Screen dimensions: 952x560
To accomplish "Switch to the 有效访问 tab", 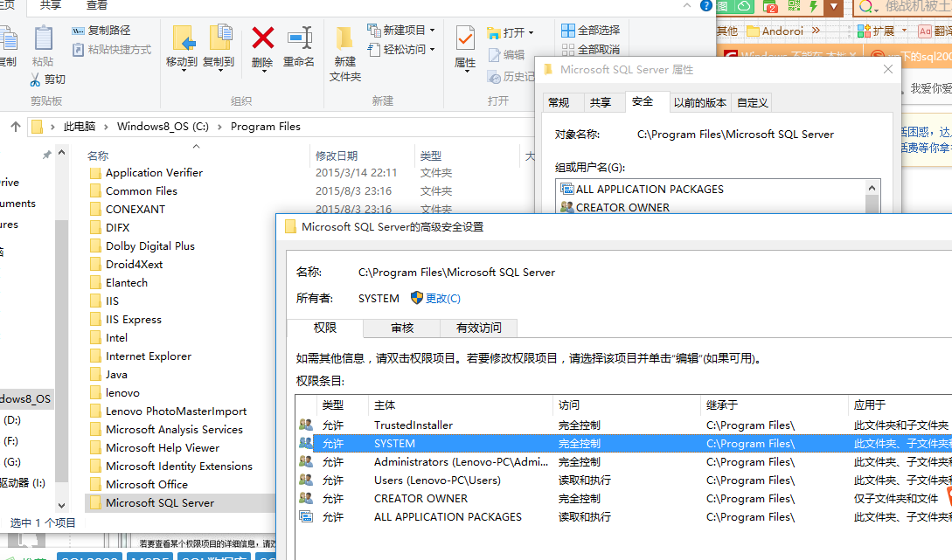I will pos(478,328).
